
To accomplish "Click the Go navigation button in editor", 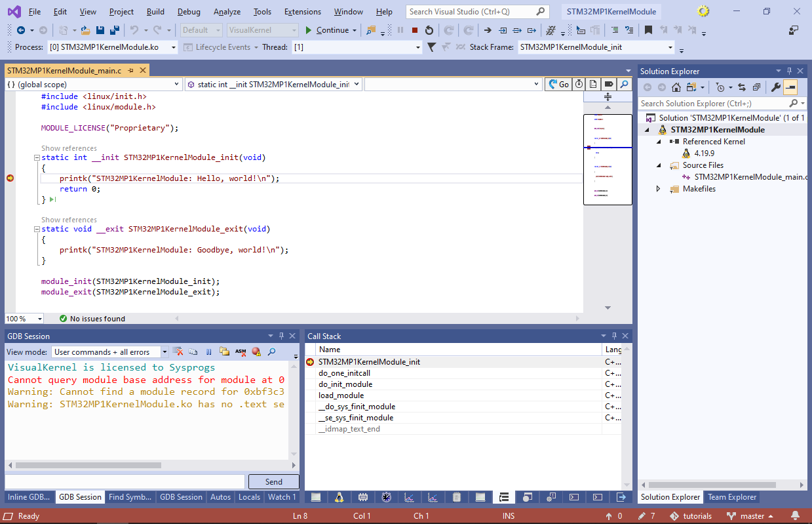I will click(558, 84).
